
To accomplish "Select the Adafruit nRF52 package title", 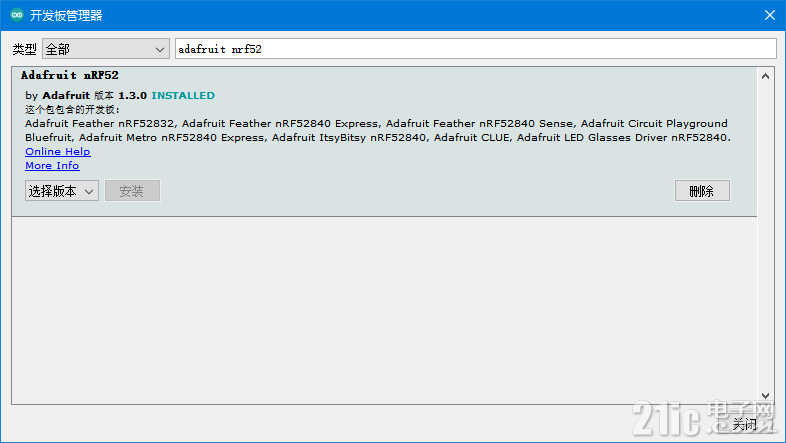I will coord(70,75).
